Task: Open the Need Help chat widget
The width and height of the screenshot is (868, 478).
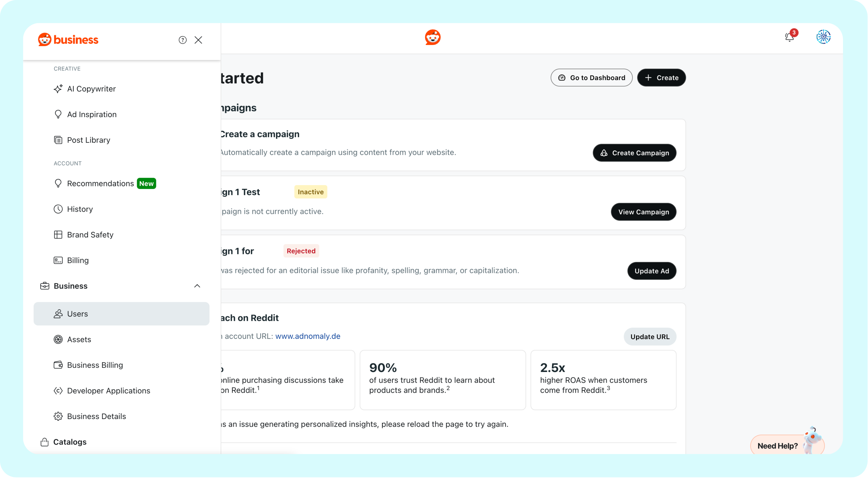Action: 778,446
